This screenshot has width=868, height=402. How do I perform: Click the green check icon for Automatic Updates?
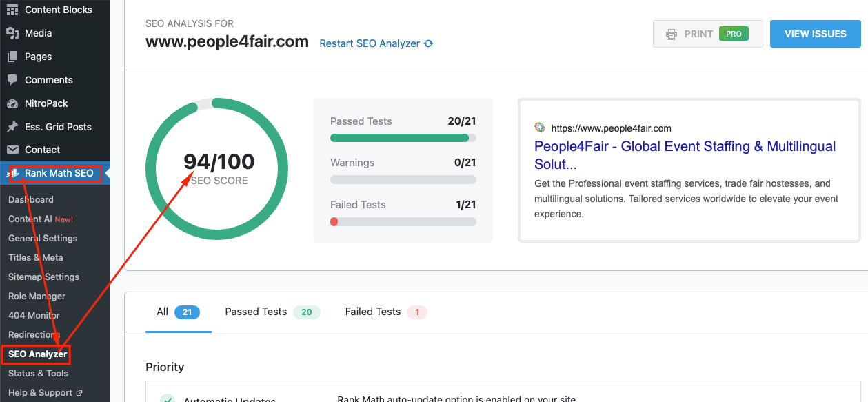[x=167, y=399]
